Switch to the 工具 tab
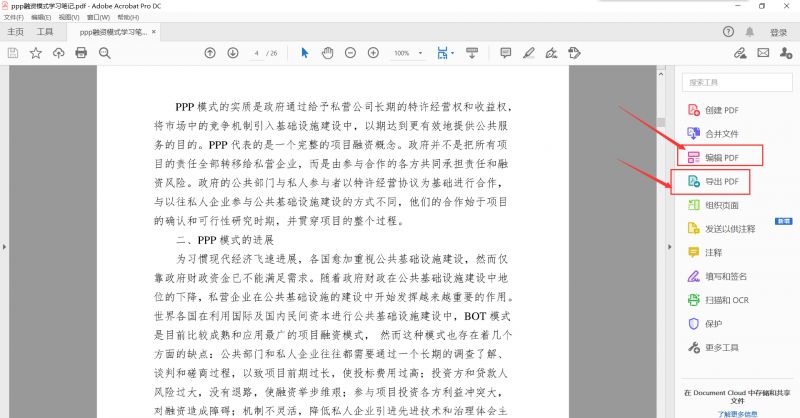This screenshot has width=800, height=418. click(x=46, y=32)
